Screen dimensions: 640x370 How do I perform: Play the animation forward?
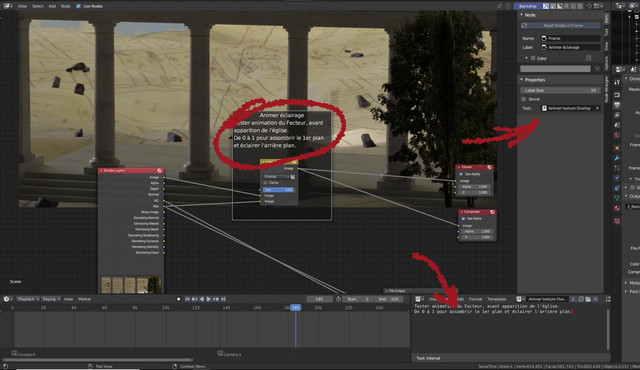[209, 299]
